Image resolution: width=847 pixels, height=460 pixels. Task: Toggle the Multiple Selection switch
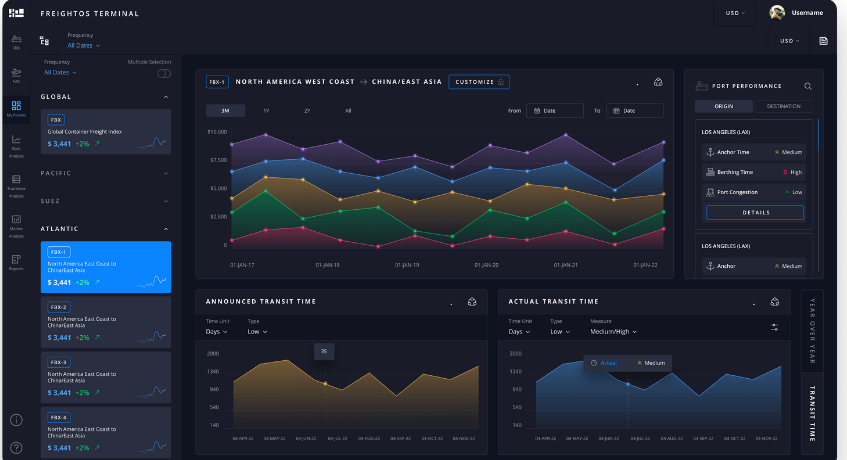163,73
